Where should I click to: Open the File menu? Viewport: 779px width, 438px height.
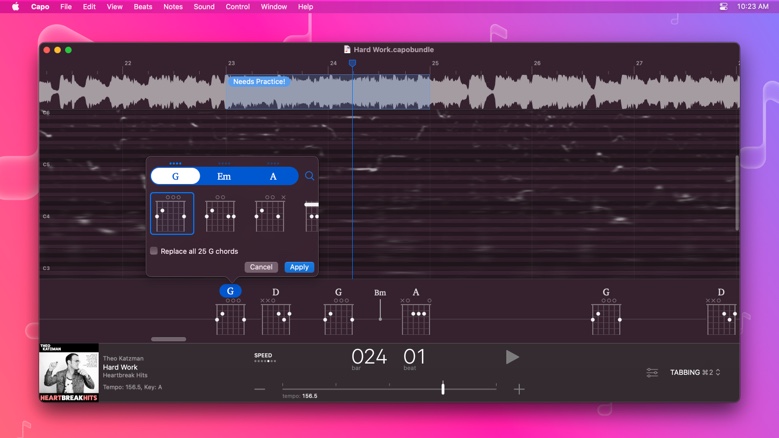click(x=66, y=6)
